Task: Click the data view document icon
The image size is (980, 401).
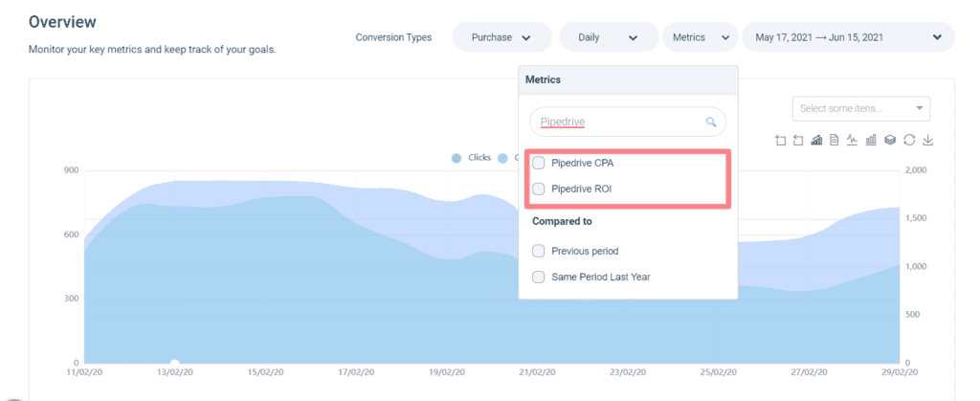Action: 835,141
